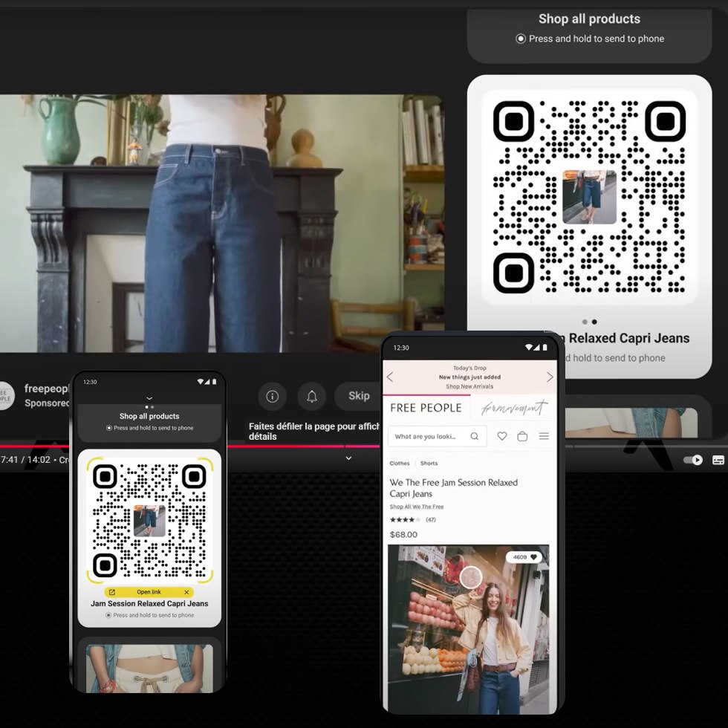Image resolution: width=728 pixels, height=728 pixels.
Task: Open the wishlist heart icon
Action: tap(502, 436)
